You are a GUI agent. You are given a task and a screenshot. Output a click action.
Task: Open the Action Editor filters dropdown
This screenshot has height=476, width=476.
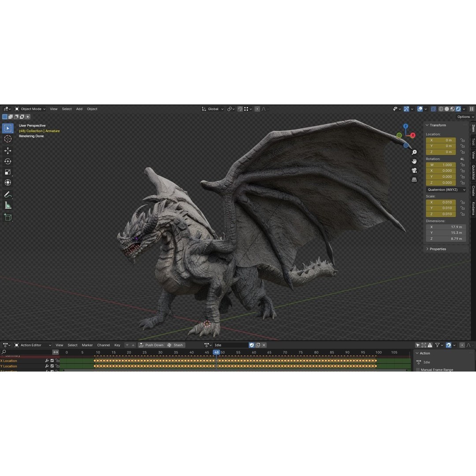(439, 345)
